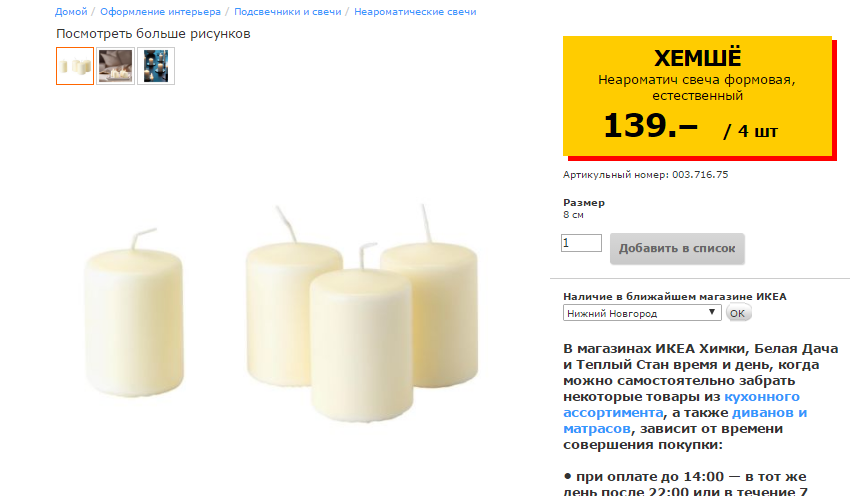Select the first thumbnail of candles on white
The width and height of the screenshot is (852, 496).
75,66
